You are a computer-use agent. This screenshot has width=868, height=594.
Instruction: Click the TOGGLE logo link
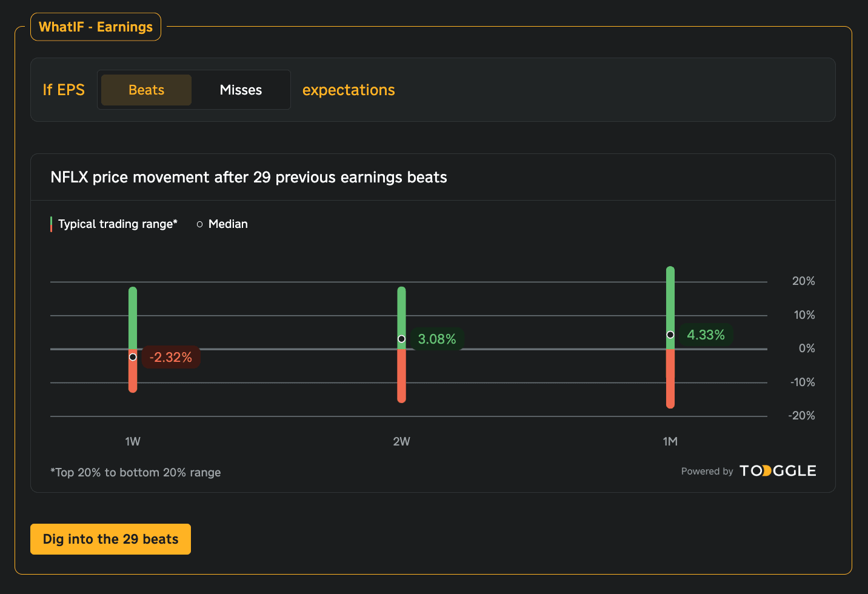tap(778, 471)
